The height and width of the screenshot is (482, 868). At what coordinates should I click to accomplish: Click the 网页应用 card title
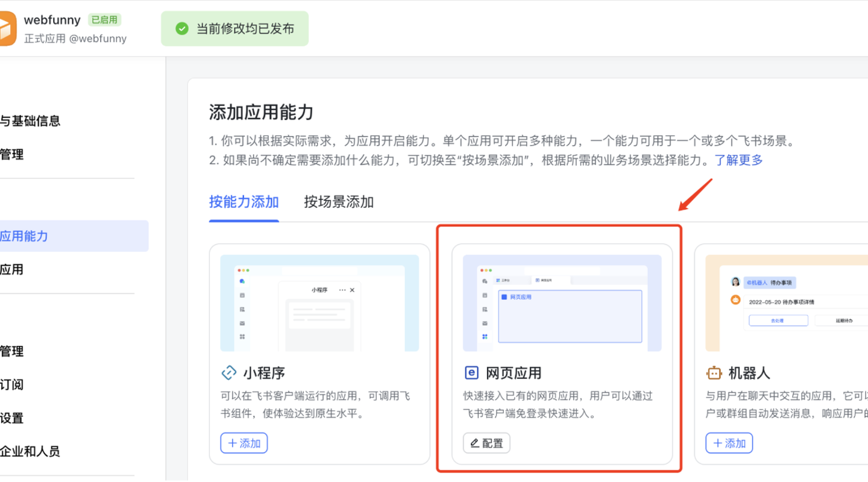[514, 373]
